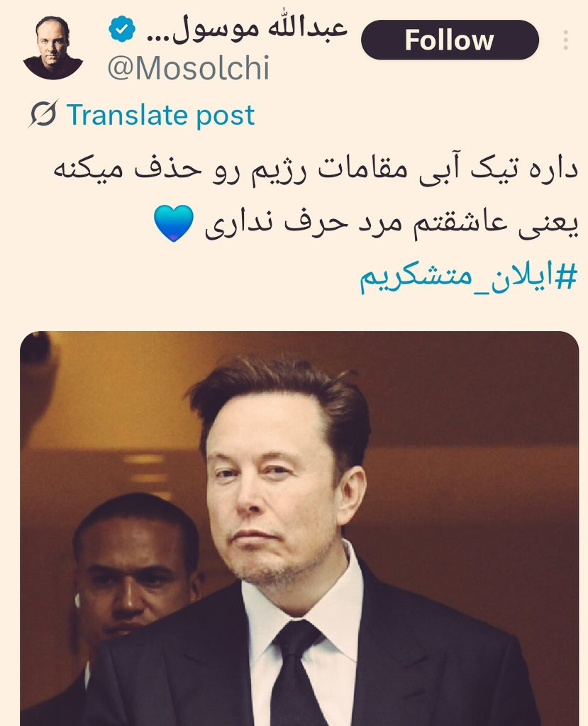Click the blue heart emoji
This screenshot has width=588, height=726.
click(x=173, y=223)
